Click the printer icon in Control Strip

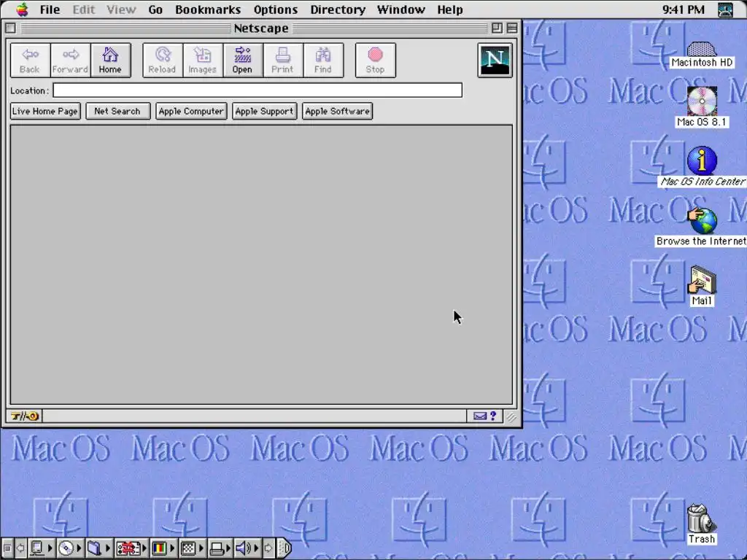[217, 548]
